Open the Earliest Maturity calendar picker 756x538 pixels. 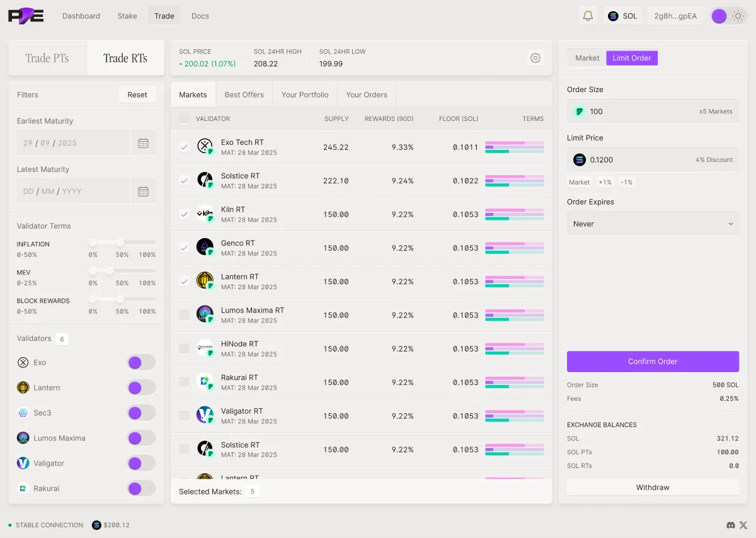[x=143, y=143]
